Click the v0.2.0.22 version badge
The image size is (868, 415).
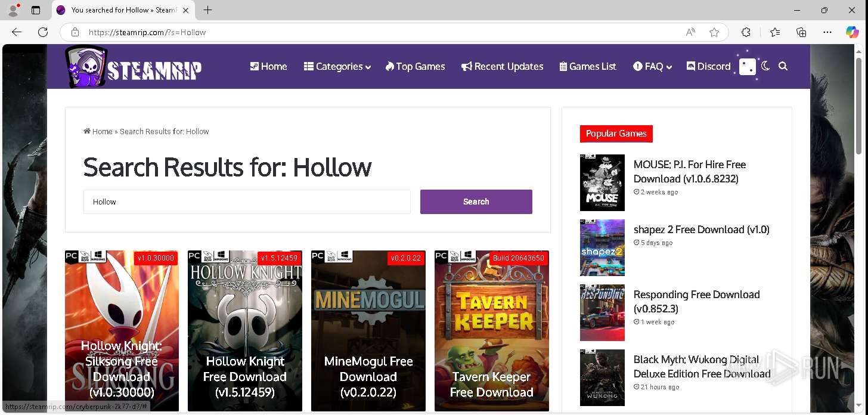(406, 258)
